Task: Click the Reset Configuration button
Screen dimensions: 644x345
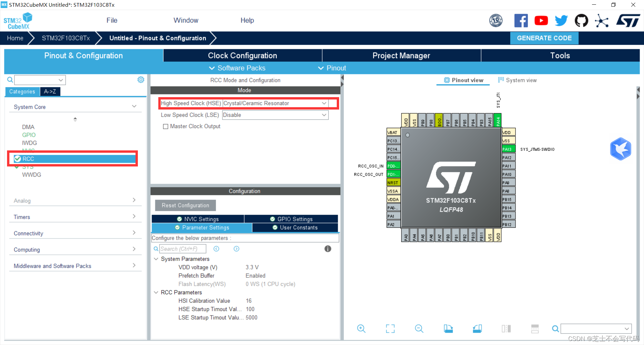Action: pyautogui.click(x=185, y=205)
